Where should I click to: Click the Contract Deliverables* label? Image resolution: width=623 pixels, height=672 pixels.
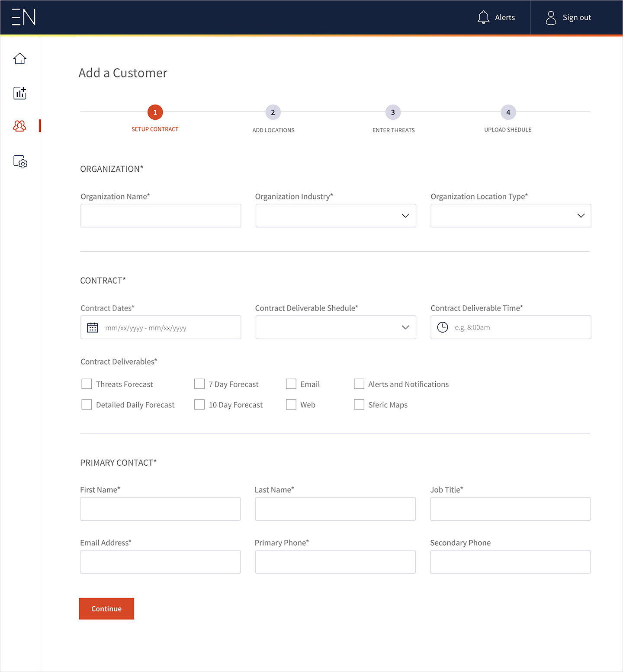tap(119, 362)
